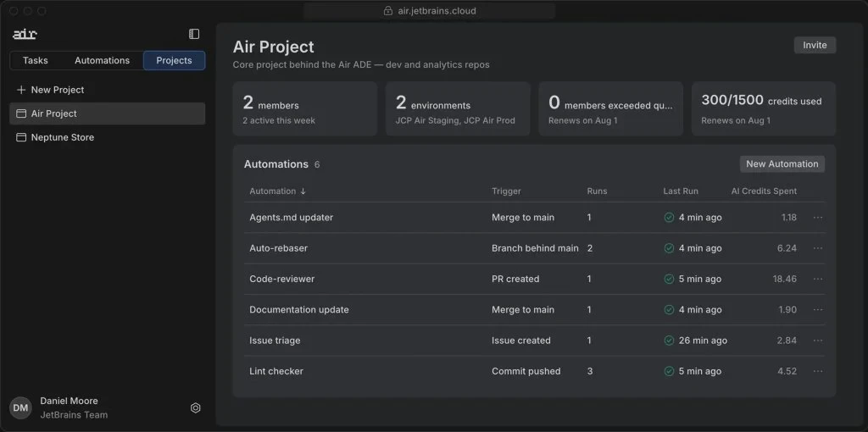Click the Air Project page title
This screenshot has width=868, height=432.
point(273,47)
